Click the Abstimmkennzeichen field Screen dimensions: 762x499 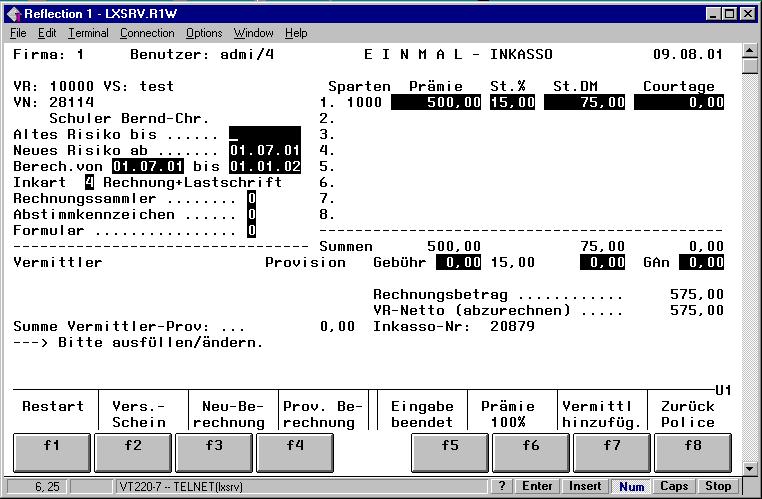251,214
